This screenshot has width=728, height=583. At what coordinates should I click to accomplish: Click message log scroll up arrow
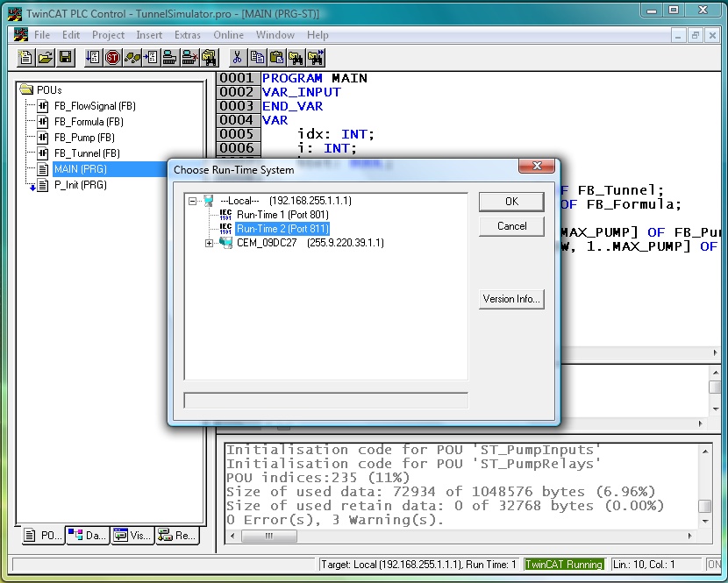[705, 451]
